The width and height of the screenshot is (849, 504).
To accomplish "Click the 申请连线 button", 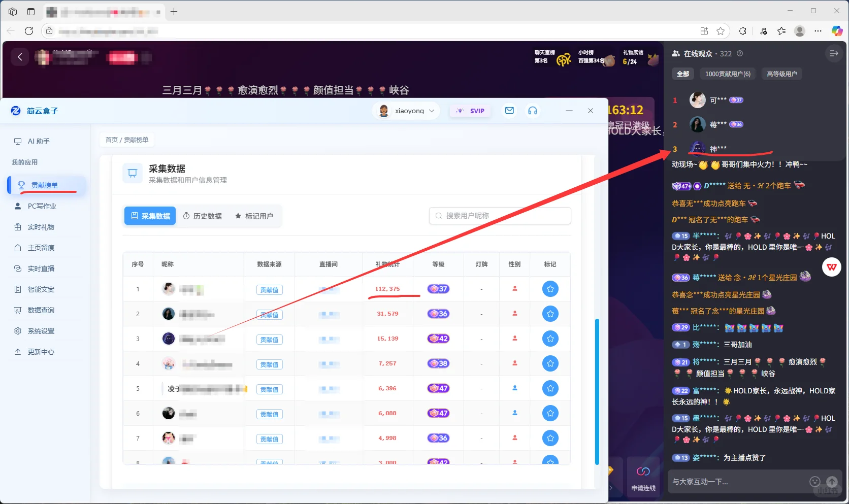I will click(643, 477).
